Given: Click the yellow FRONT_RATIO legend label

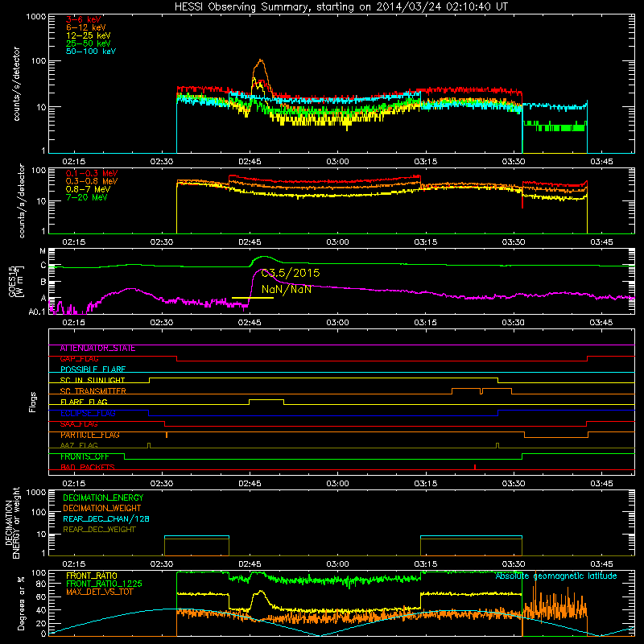Looking at the screenshot, I should coord(92,576).
